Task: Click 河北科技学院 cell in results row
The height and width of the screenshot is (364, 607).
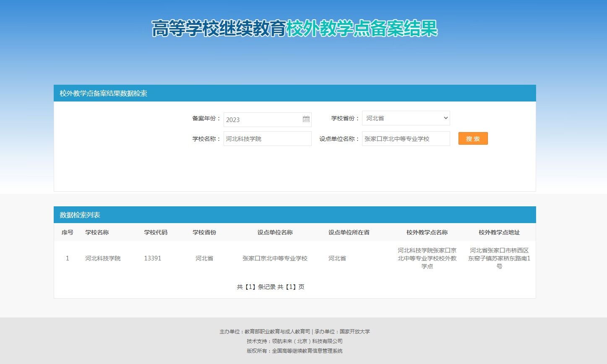Action: (103, 258)
